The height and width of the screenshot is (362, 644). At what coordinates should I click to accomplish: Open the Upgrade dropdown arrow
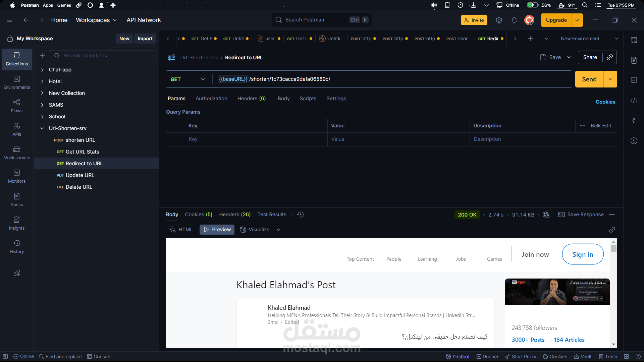pyautogui.click(x=577, y=20)
